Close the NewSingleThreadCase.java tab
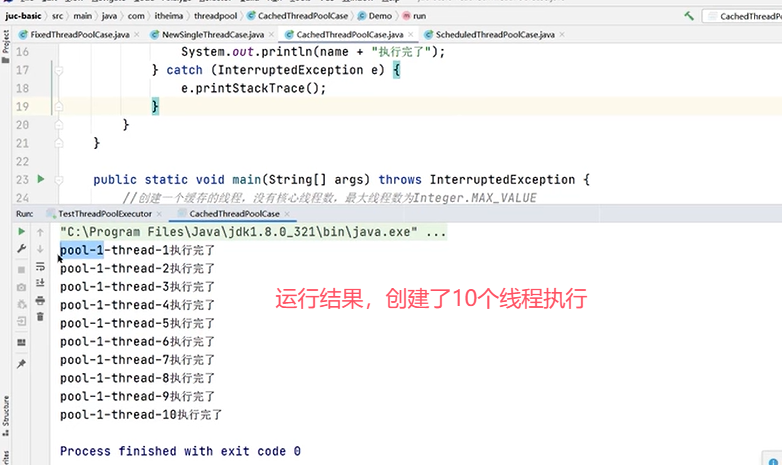The image size is (782, 465). click(x=271, y=34)
